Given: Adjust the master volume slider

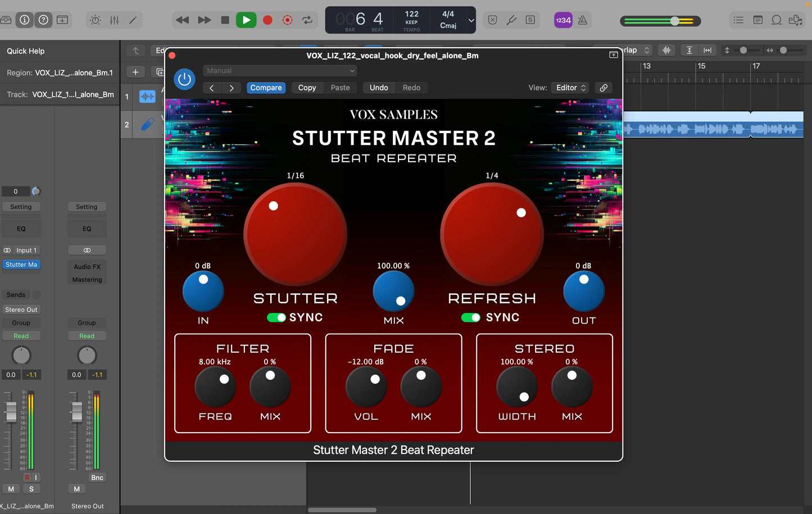Looking at the screenshot, I should 660,21.
